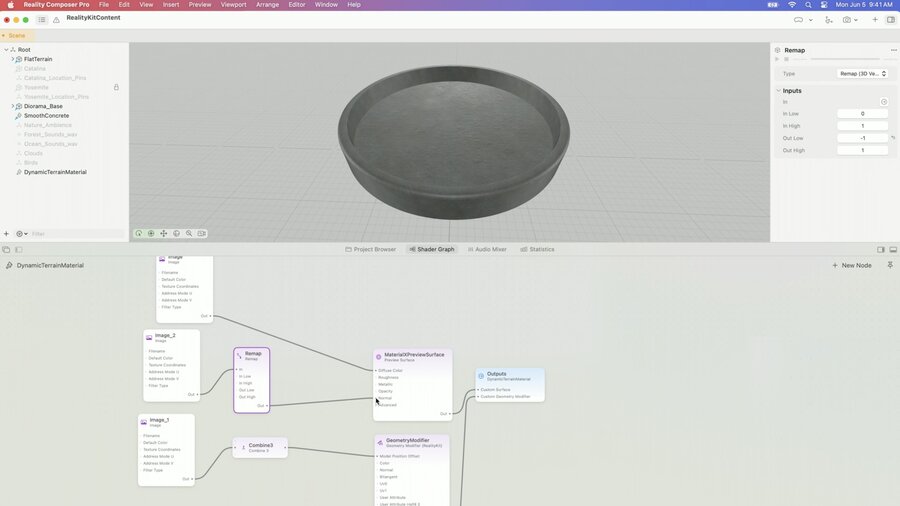Click the New Node button
Image resolution: width=900 pixels, height=506 pixels.
click(852, 266)
